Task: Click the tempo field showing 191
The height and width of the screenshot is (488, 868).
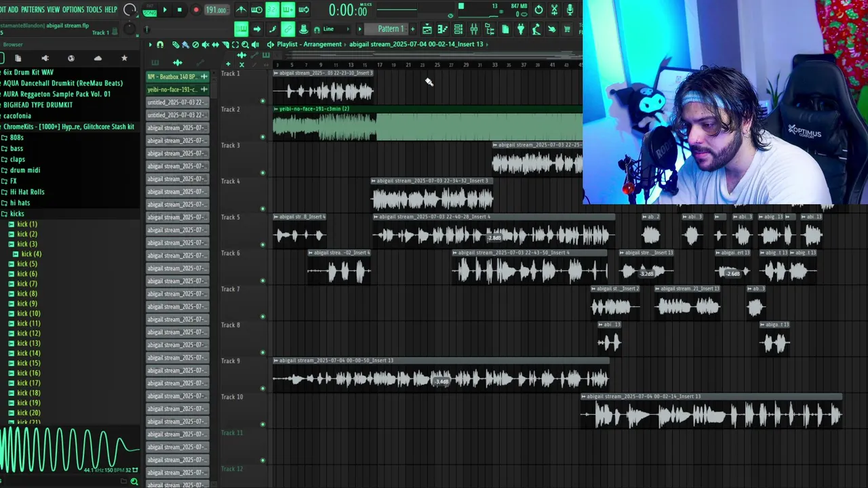Action: click(216, 10)
